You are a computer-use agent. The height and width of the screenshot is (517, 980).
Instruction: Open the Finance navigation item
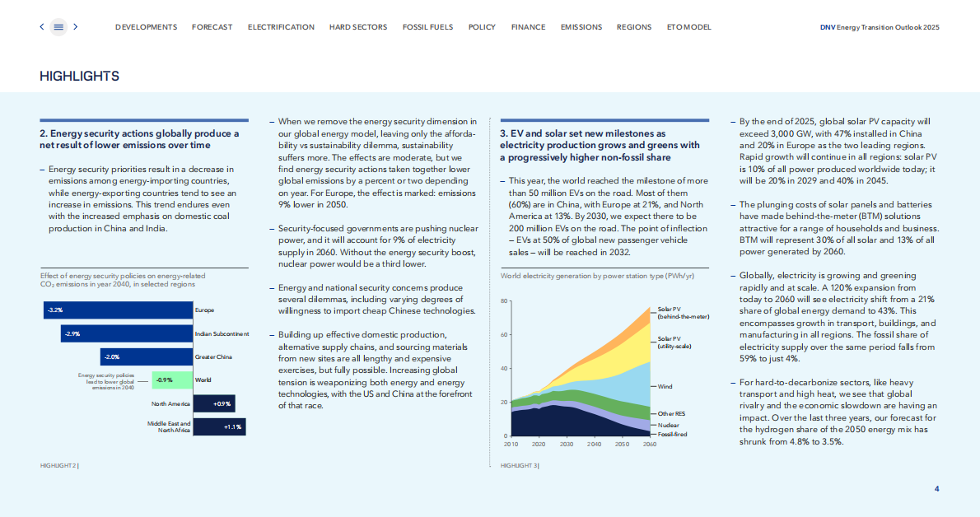[528, 27]
